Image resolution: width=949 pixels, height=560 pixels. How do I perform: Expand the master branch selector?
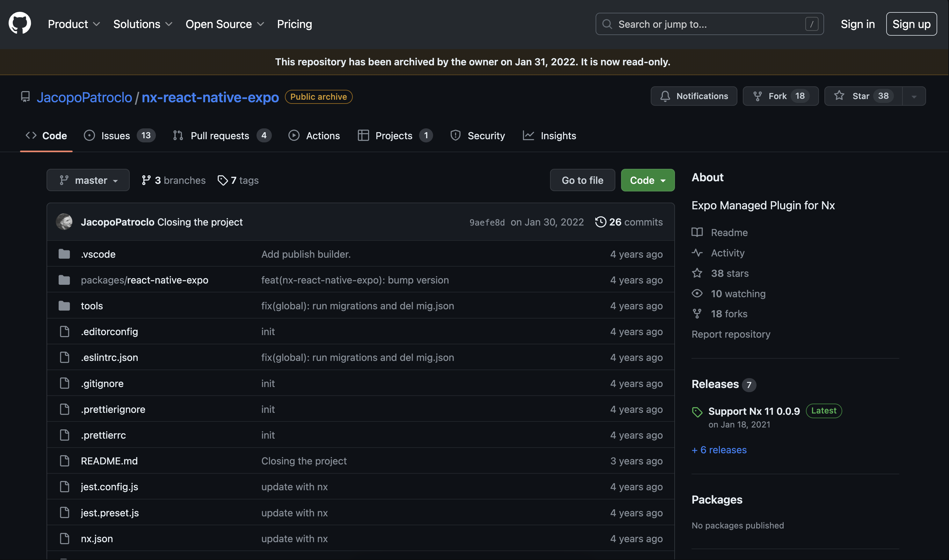tap(88, 180)
